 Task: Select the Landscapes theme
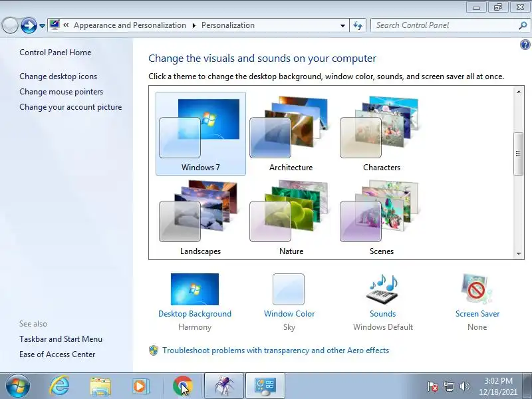pos(201,217)
